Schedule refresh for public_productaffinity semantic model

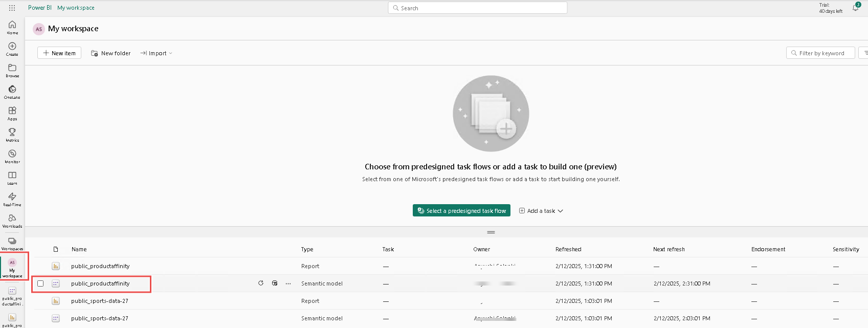pos(275,283)
